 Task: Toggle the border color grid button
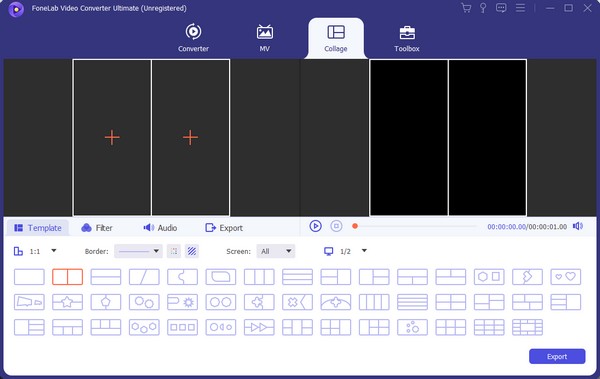coord(174,251)
